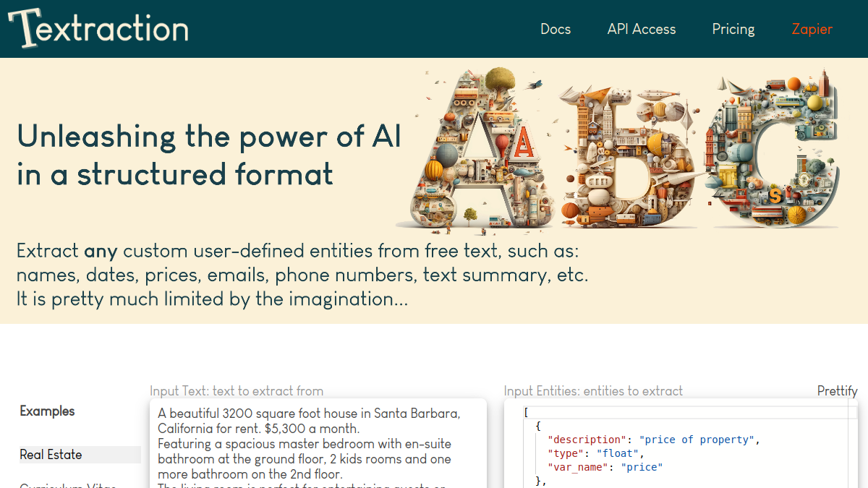
Task: Click the "price of property" description value
Action: [697, 440]
